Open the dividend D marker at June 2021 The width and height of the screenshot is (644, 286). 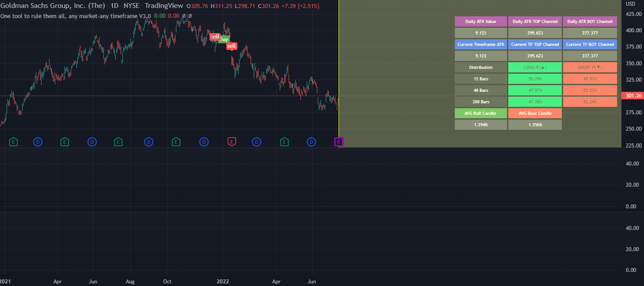click(92, 142)
